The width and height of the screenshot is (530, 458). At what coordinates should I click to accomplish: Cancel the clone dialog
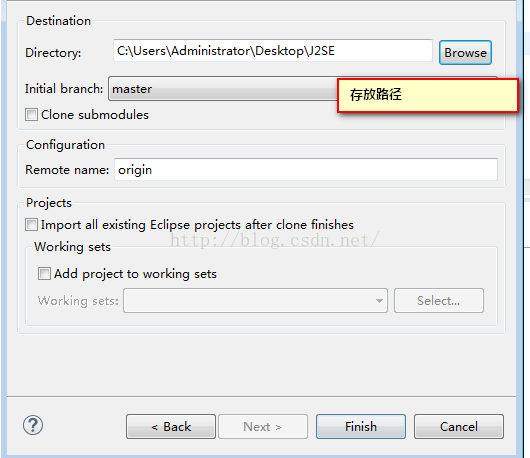click(x=459, y=427)
